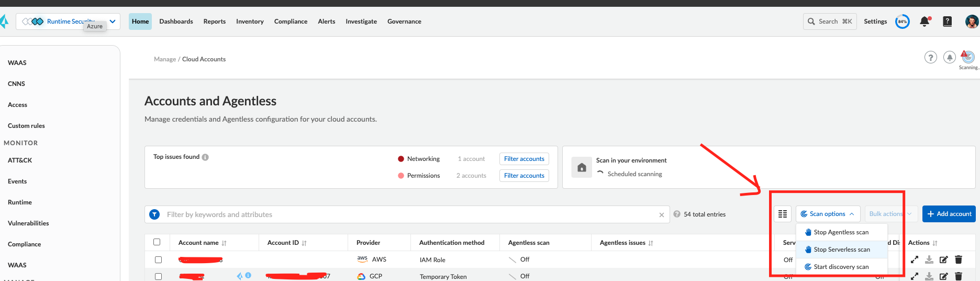Collapse the Scan options dropdown
980x281 pixels.
[828, 214]
